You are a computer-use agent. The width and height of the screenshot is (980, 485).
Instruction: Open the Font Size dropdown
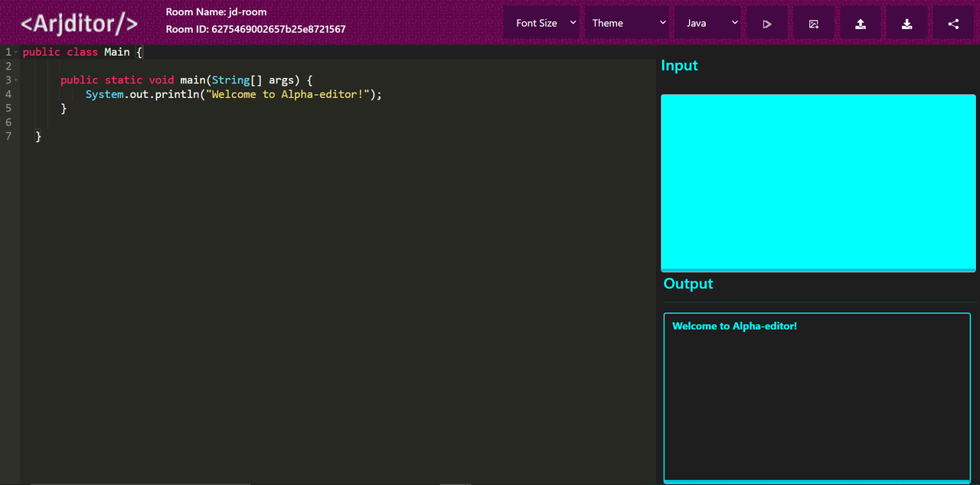tap(542, 23)
